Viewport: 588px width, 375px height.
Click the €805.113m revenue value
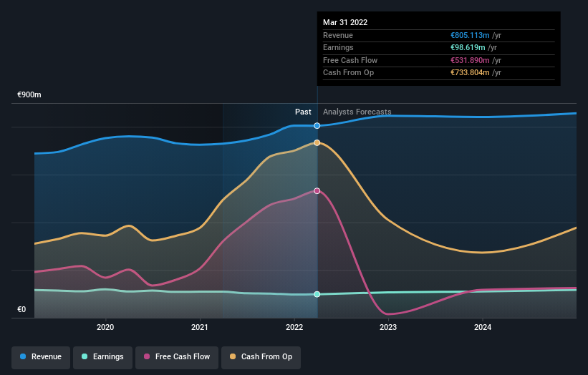click(470, 35)
